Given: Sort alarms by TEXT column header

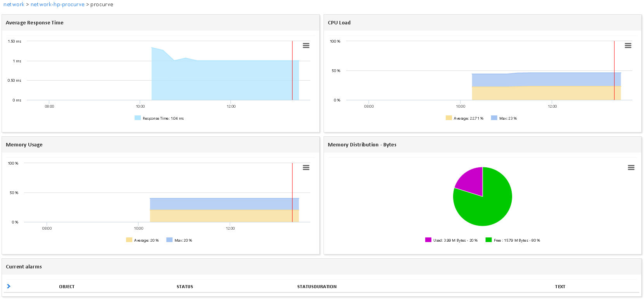Looking at the screenshot, I should coord(560,287).
